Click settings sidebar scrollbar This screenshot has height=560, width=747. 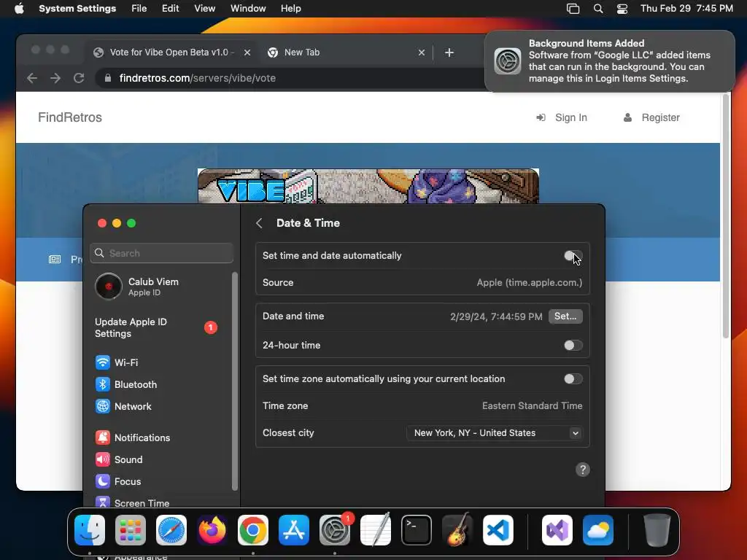(234, 381)
